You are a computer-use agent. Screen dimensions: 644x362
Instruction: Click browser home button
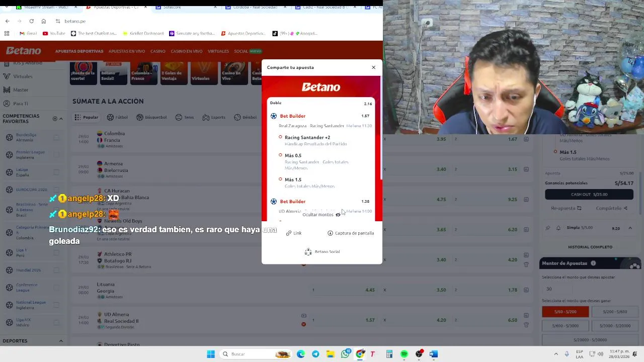43,21
